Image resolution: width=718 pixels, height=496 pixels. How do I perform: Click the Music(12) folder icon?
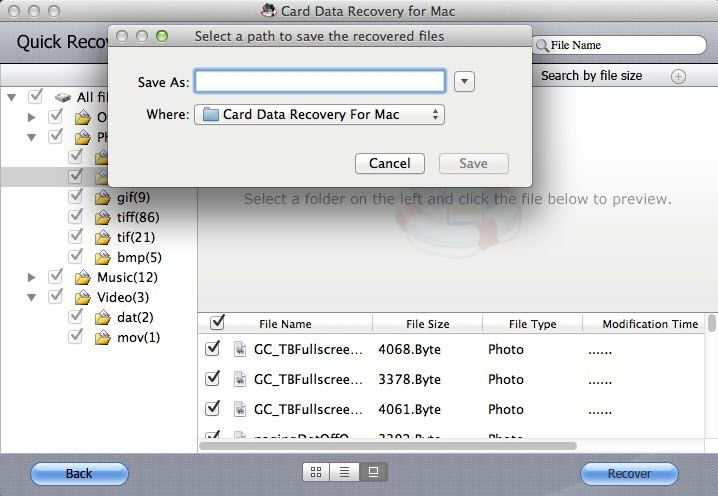tap(81, 277)
